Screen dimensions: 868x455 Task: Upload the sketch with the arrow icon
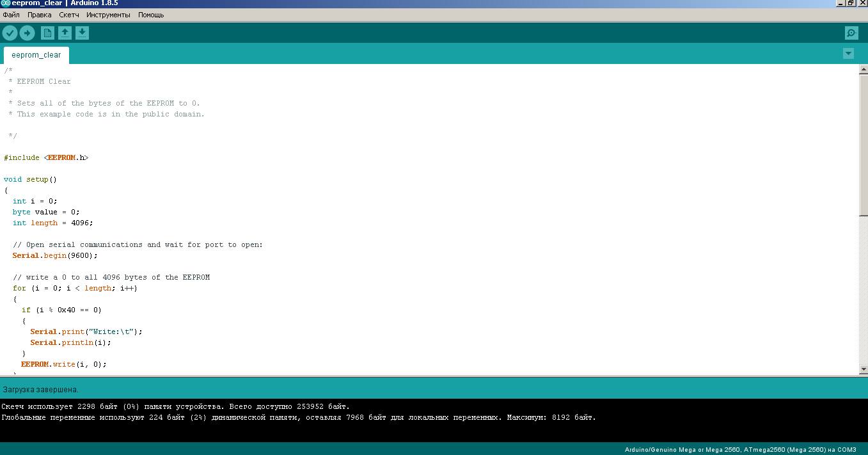pos(27,33)
